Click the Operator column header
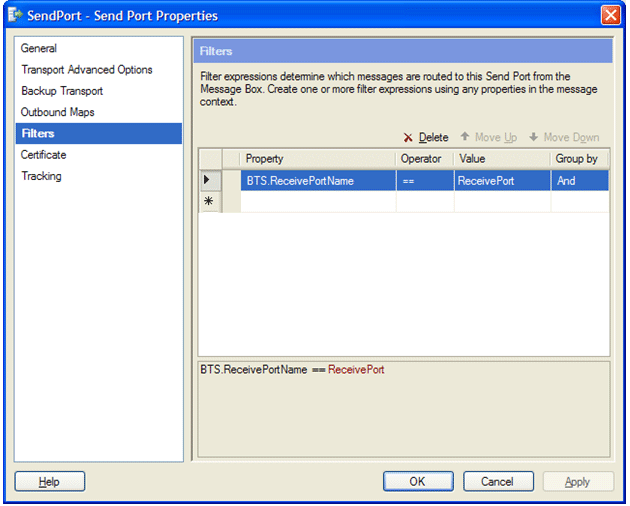The image size is (630, 506). pos(424,159)
